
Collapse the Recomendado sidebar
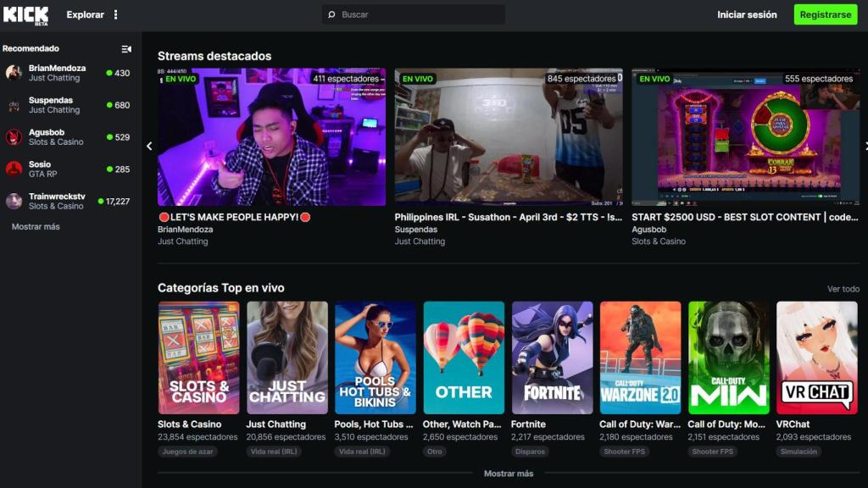129,48
